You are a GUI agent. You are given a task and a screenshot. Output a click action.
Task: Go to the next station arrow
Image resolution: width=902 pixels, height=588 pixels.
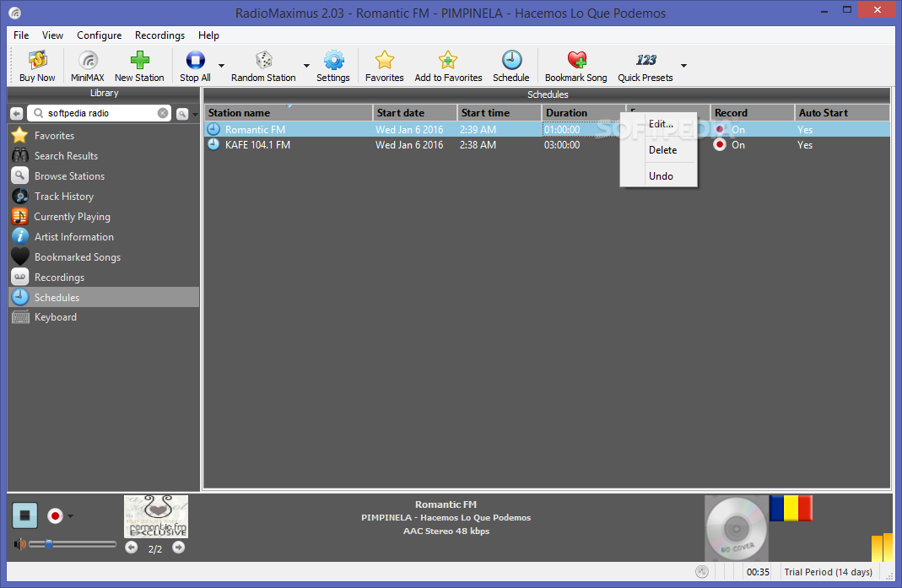179,548
